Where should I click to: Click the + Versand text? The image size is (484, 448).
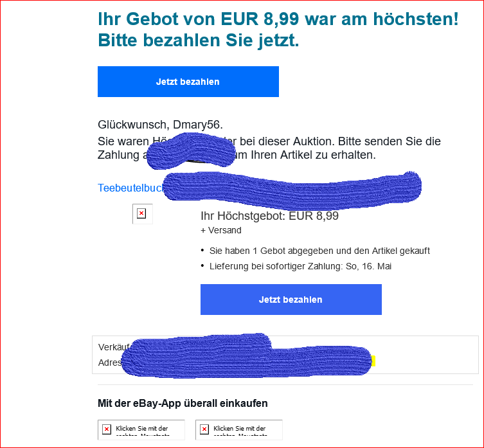point(221,230)
